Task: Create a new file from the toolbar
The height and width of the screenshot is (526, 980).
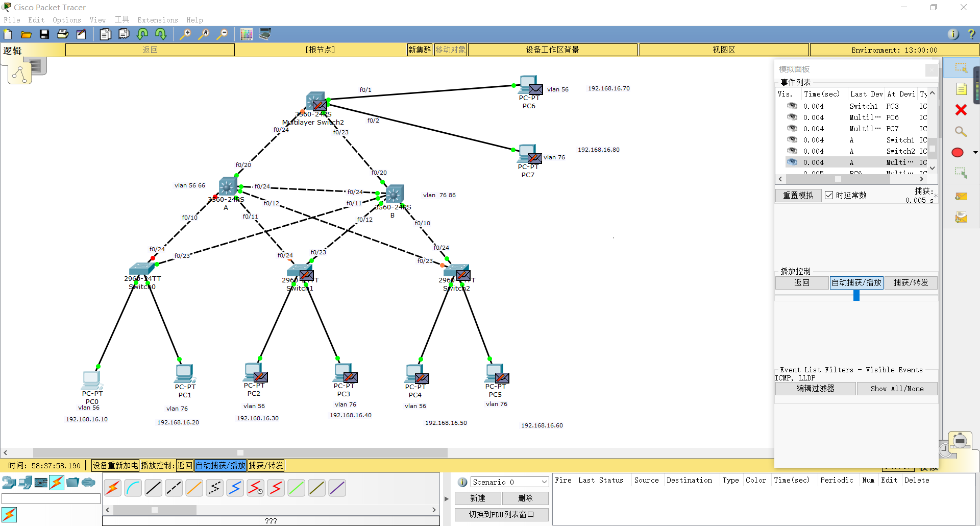Action: pyautogui.click(x=8, y=34)
